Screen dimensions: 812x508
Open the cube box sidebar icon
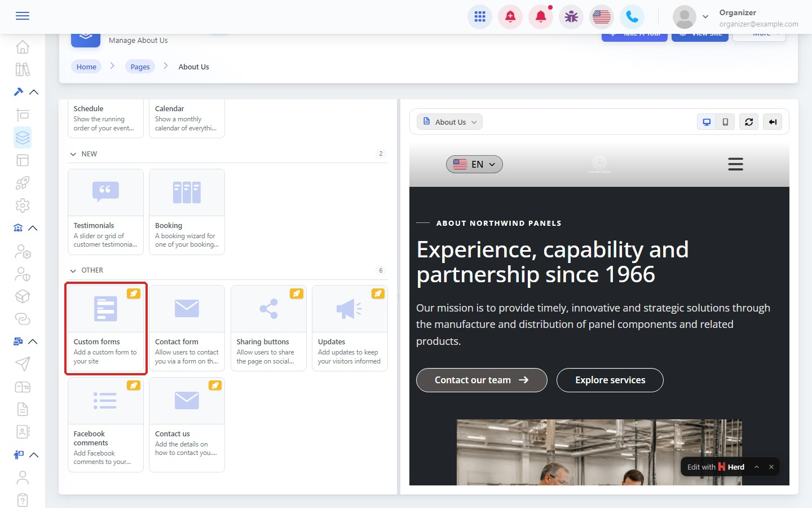pos(23,296)
